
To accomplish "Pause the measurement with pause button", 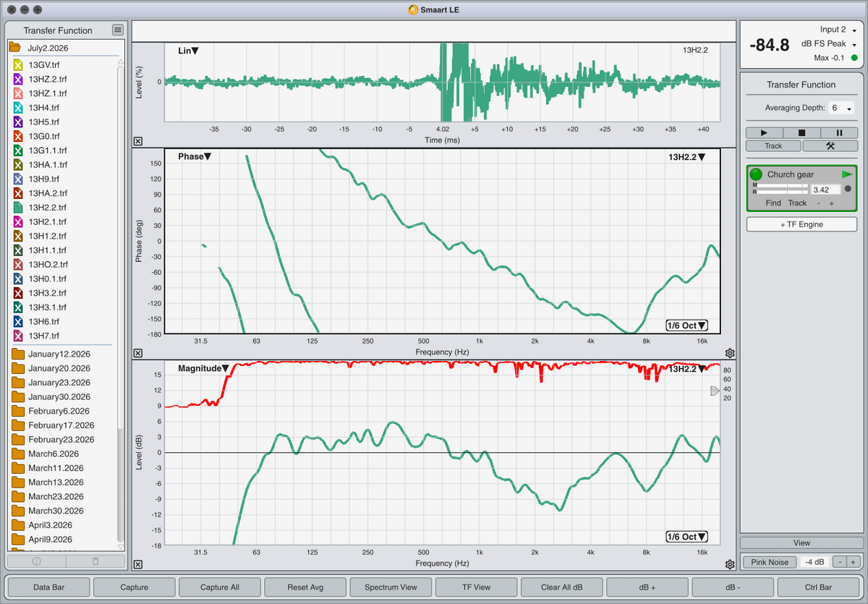I will pos(839,133).
